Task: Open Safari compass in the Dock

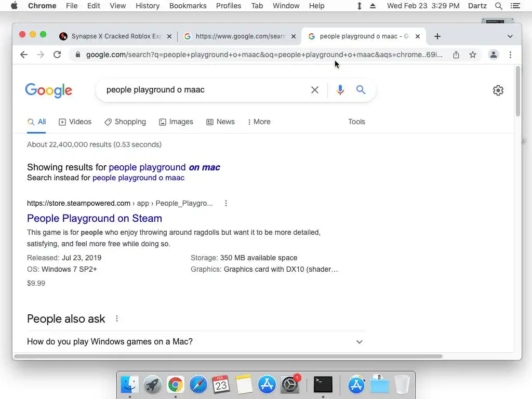Action: (198, 385)
